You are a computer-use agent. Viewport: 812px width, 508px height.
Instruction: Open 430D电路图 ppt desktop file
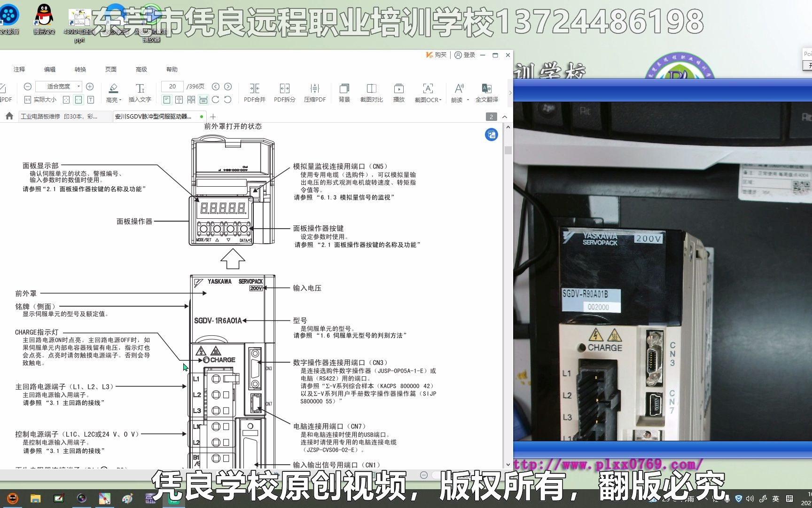pyautogui.click(x=79, y=26)
